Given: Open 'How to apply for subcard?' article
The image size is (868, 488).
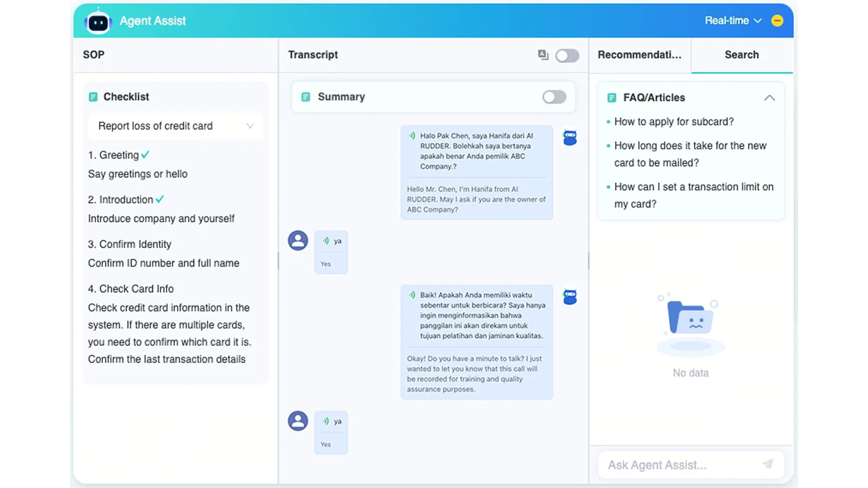Looking at the screenshot, I should point(674,122).
